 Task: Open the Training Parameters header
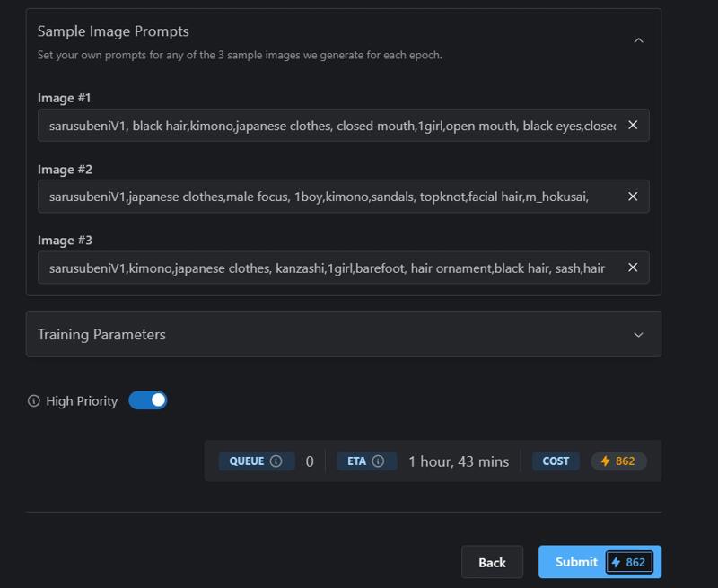click(344, 334)
